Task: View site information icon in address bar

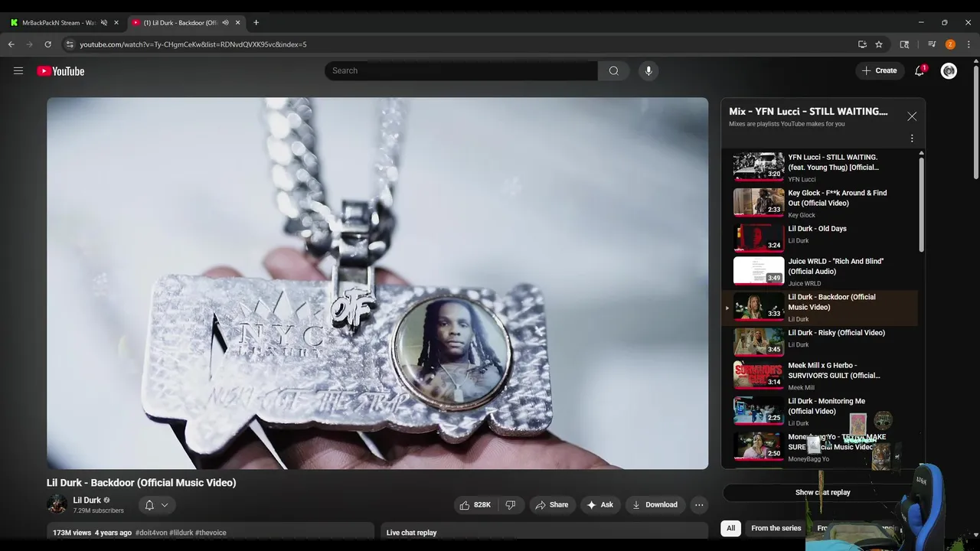Action: pos(70,44)
